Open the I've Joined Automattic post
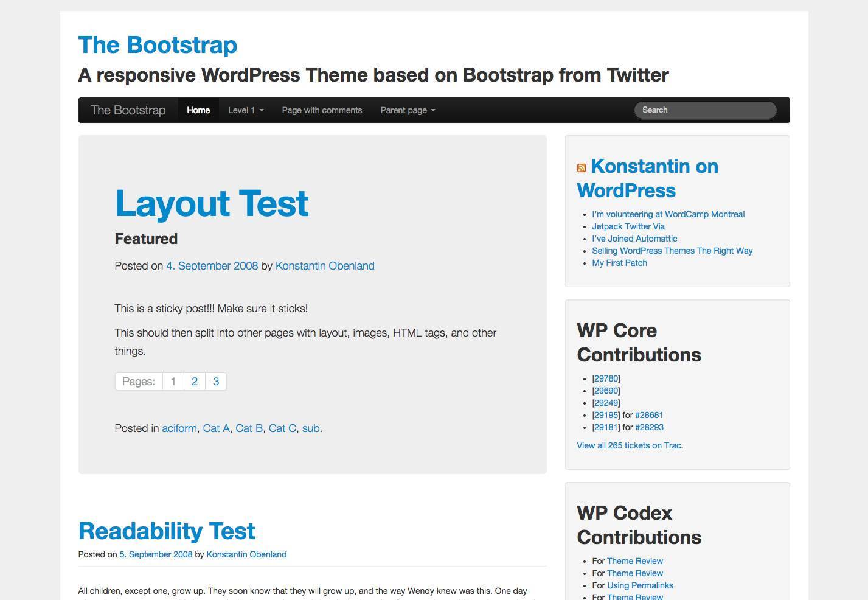868x600 pixels. pyautogui.click(x=634, y=239)
